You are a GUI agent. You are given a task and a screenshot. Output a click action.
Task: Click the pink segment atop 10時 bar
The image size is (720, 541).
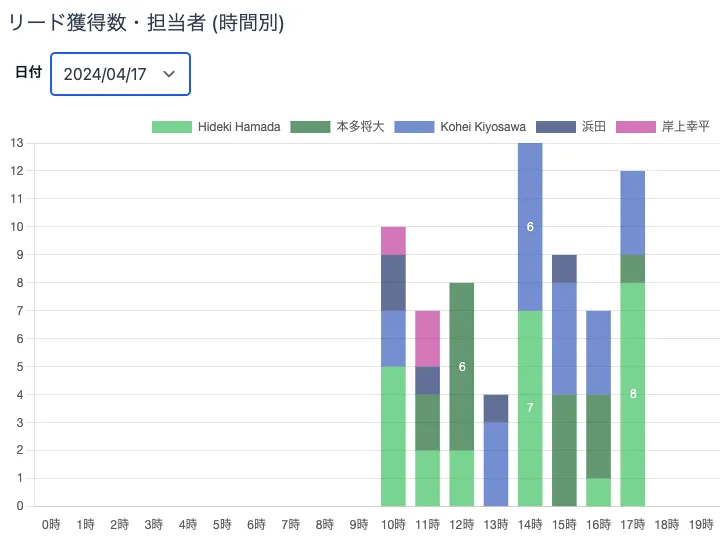point(393,241)
